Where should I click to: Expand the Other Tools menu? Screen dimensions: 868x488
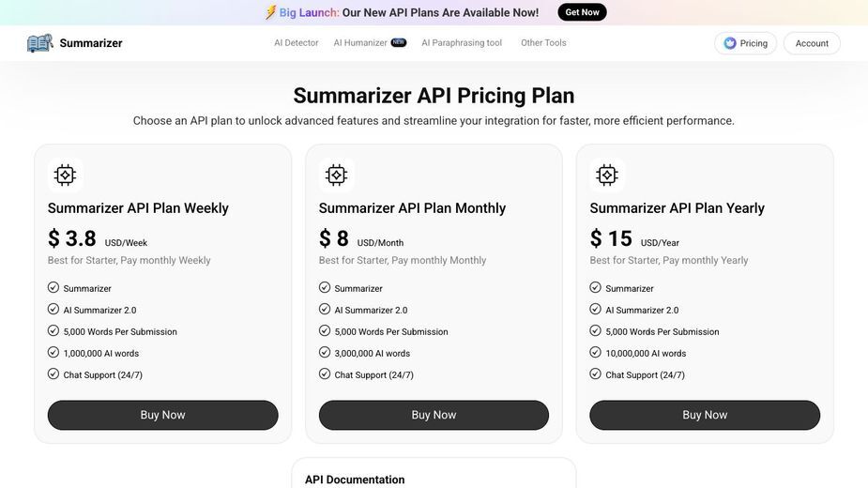pos(543,42)
